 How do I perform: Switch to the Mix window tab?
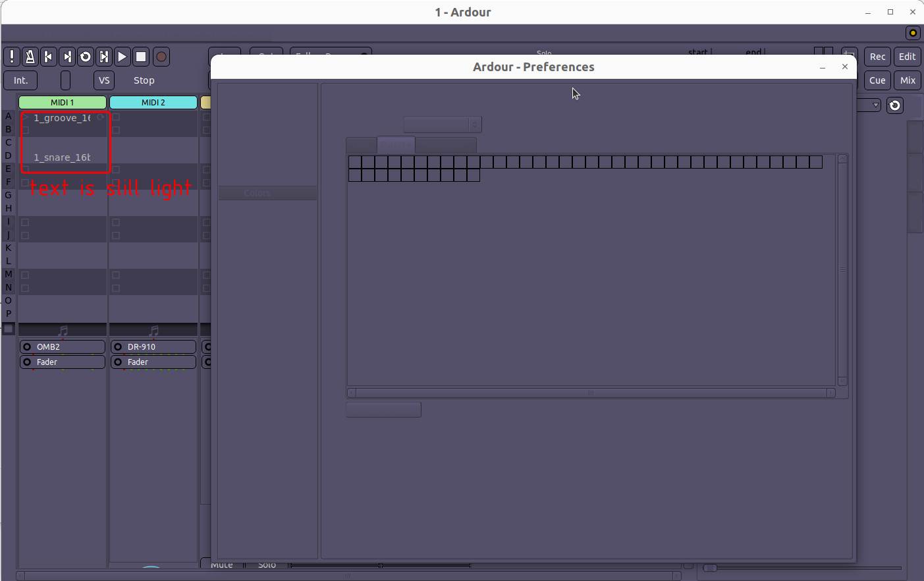tap(908, 80)
